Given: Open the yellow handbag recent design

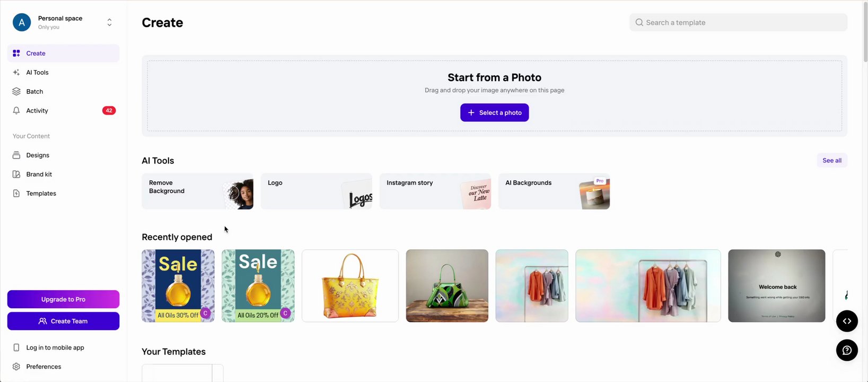Looking at the screenshot, I should pos(350,285).
